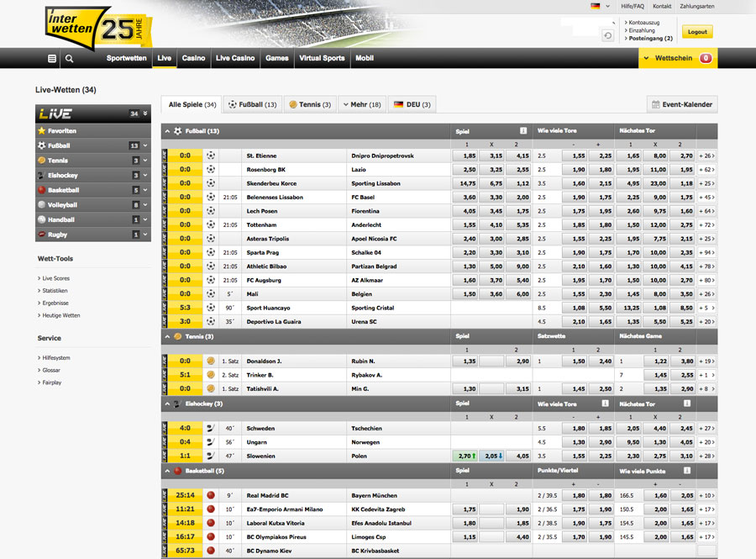
Task: Expand the Volleyball sidebar category chevron
Action: tap(145, 204)
